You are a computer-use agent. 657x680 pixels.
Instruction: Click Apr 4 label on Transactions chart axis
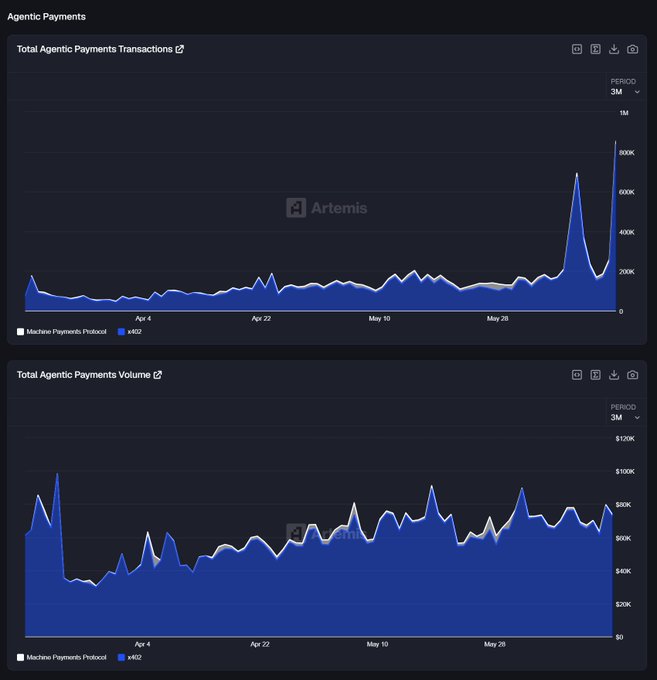tap(143, 319)
